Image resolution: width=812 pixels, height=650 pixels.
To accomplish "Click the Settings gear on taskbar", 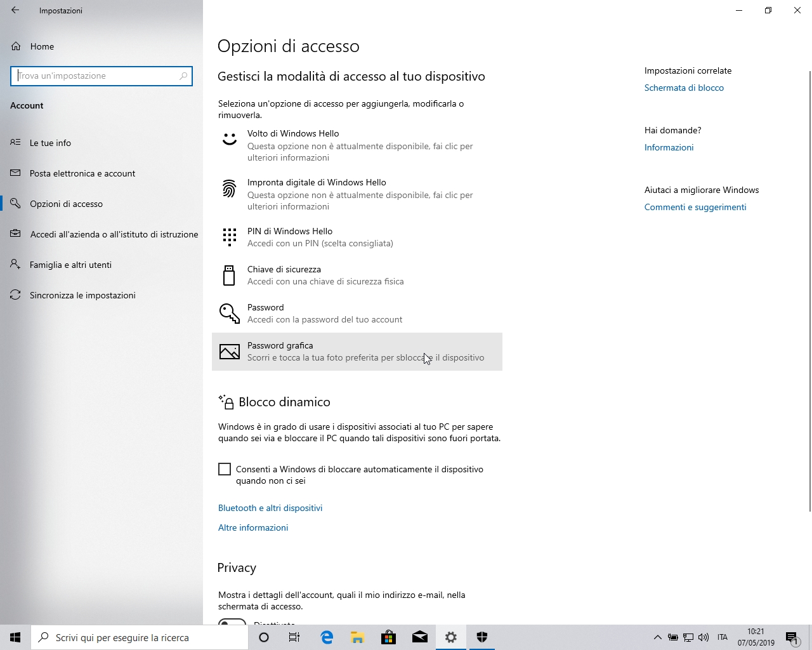I will (x=451, y=637).
